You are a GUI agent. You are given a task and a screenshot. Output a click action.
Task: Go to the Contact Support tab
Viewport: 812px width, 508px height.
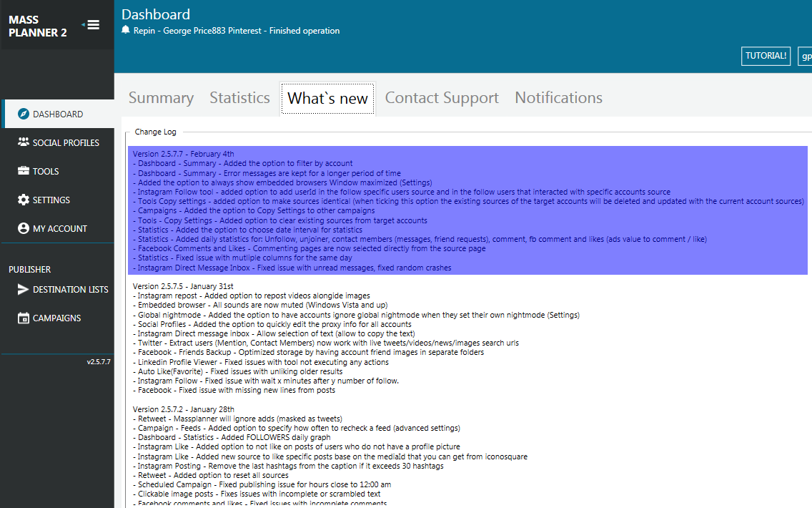pos(442,98)
